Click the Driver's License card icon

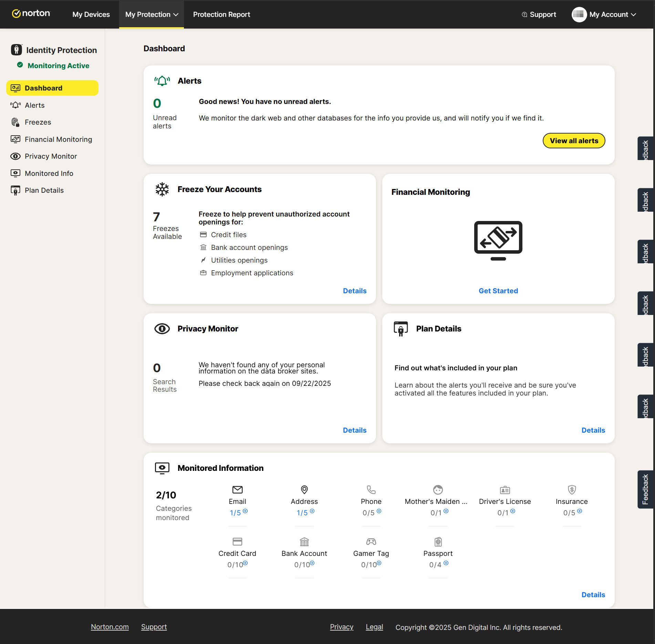pyautogui.click(x=505, y=490)
